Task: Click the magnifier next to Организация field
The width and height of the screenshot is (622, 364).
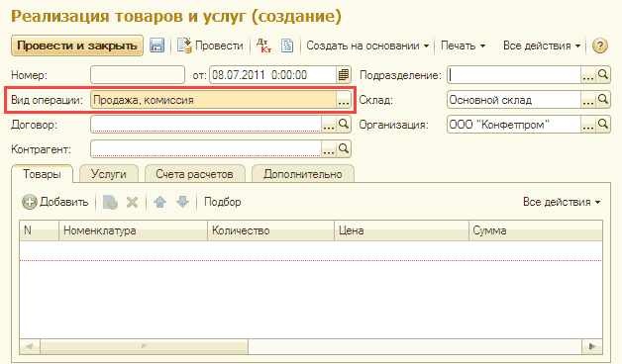Action: [603, 125]
